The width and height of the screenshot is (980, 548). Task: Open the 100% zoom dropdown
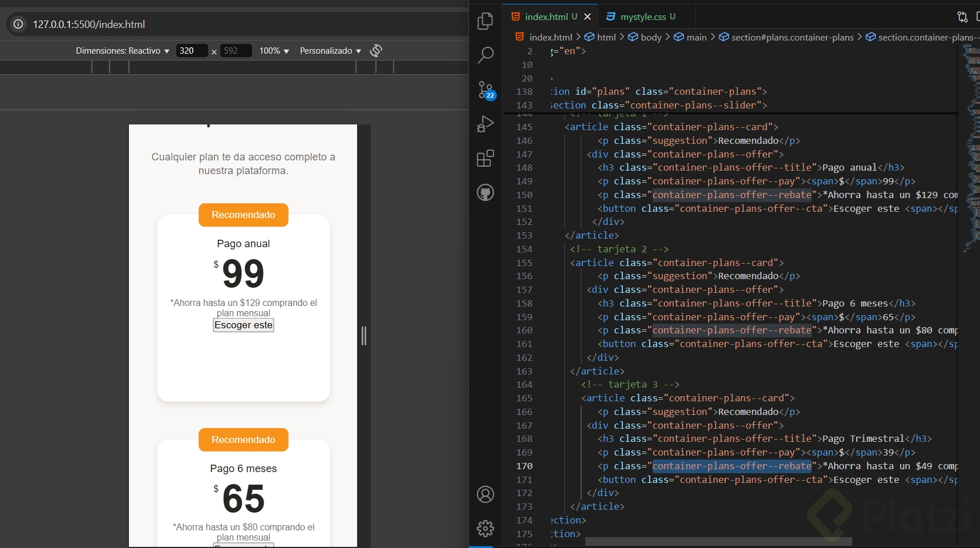click(274, 51)
